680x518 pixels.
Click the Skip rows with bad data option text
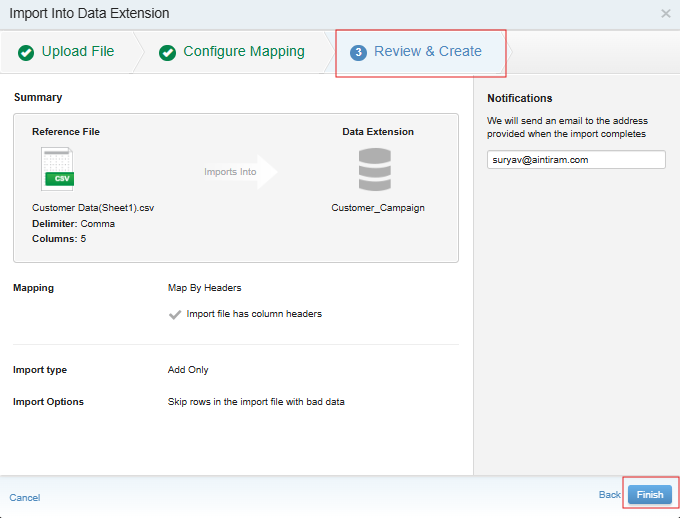click(260, 402)
